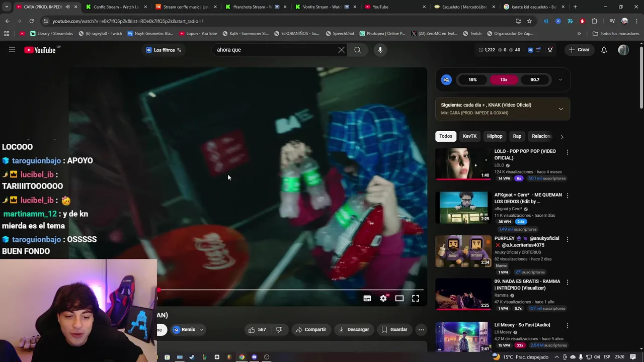Open Google apps grid in bookmarks bar

[7, 33]
